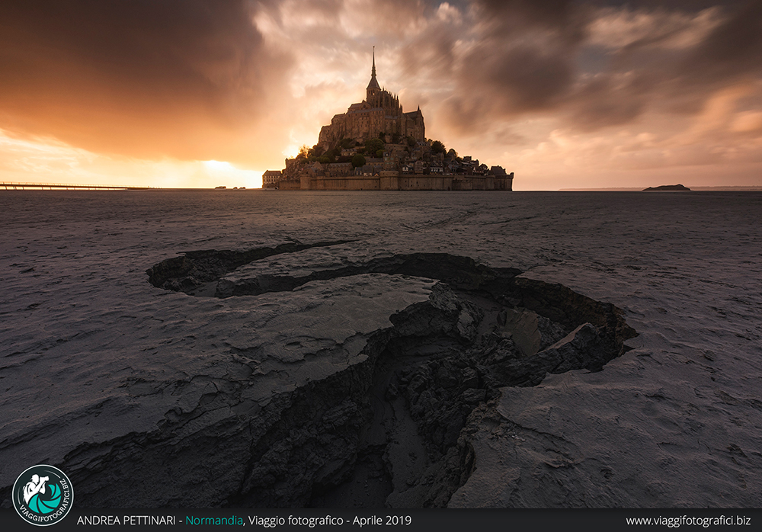This screenshot has height=532, width=762.
Task: Select the ANDREA PETTINARI author name
Action: click(126, 521)
